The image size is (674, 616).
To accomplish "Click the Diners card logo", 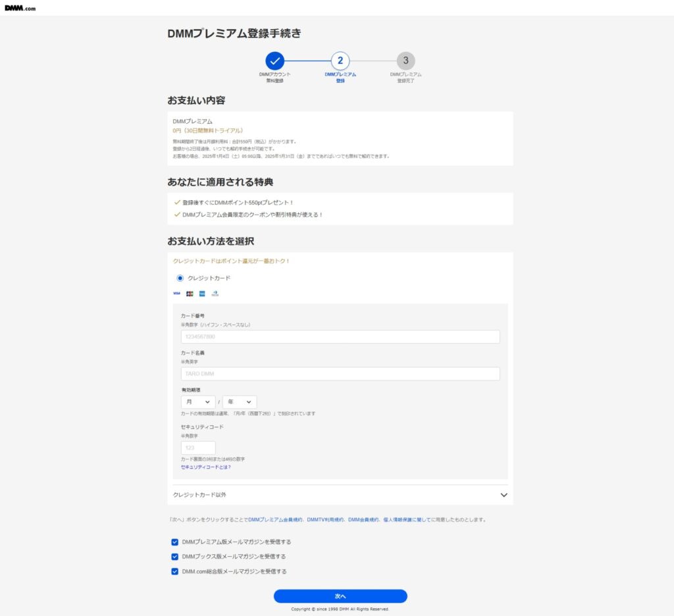I will (215, 294).
